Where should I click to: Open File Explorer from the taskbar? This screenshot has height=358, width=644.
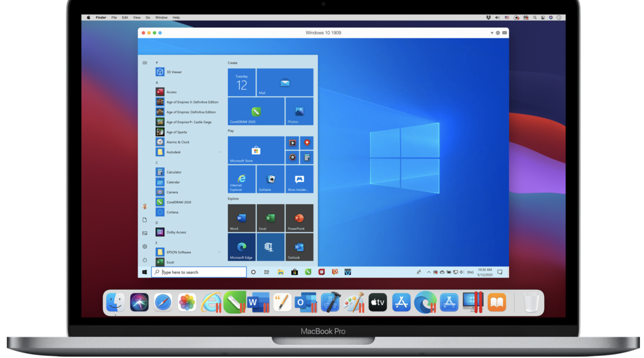tap(280, 272)
